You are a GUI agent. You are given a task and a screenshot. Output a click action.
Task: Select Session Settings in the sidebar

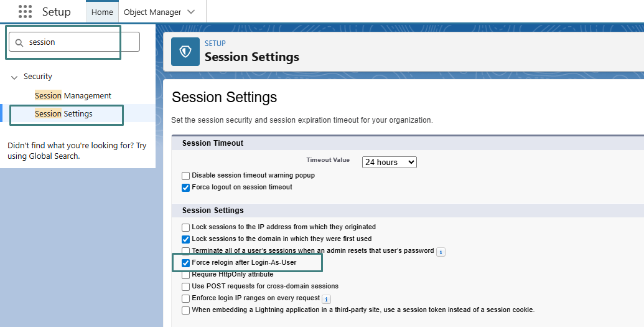tap(63, 114)
